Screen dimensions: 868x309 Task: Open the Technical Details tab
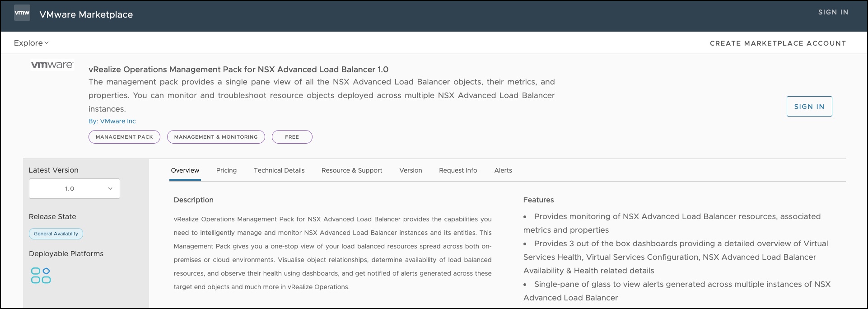click(279, 170)
